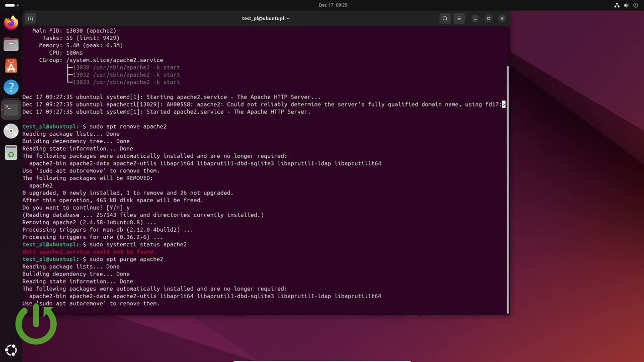
Task: Click 'After this operation, 465 kB disk space' line
Action: click(113, 200)
